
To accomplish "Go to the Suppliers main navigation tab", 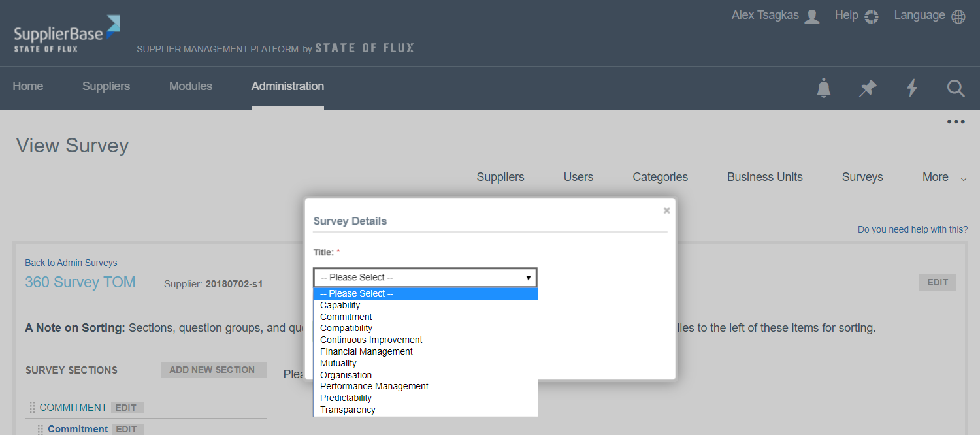I will (x=106, y=86).
